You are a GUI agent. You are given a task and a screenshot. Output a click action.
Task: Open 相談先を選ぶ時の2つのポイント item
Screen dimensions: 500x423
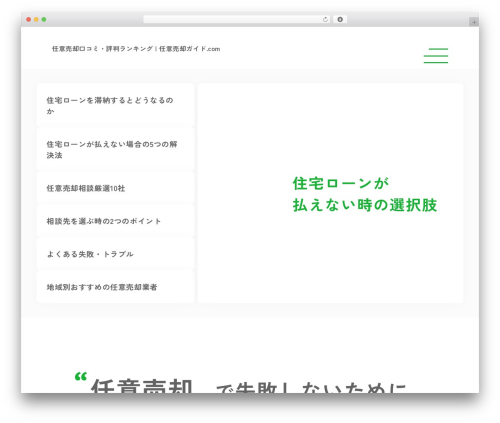(115, 221)
